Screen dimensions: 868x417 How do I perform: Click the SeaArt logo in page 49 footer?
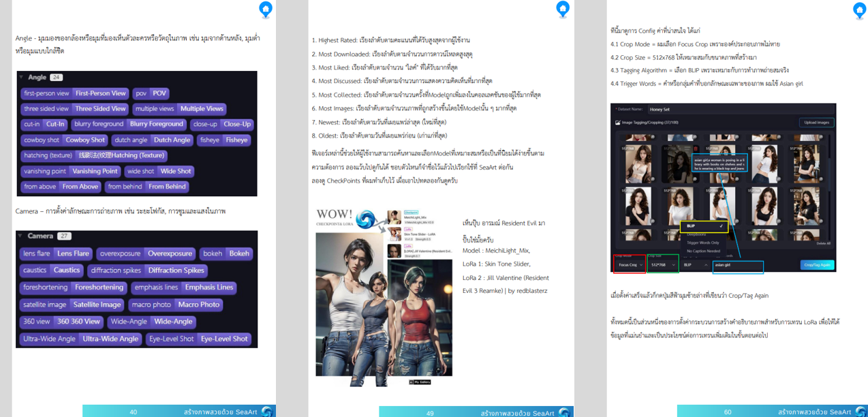click(564, 413)
